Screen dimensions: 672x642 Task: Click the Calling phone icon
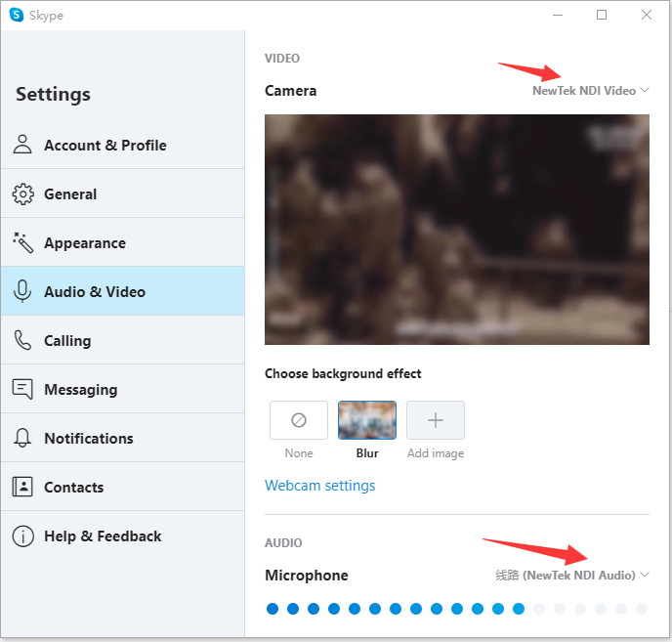tap(22, 340)
